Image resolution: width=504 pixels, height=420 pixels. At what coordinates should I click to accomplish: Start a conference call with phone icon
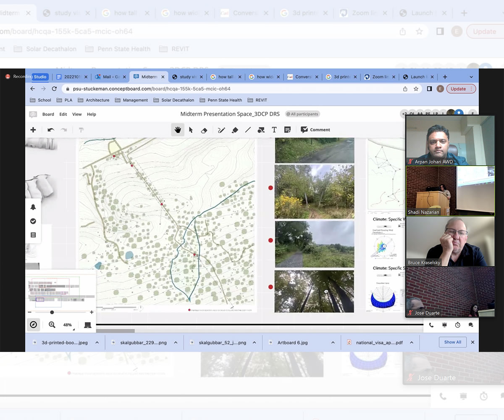pos(431,325)
